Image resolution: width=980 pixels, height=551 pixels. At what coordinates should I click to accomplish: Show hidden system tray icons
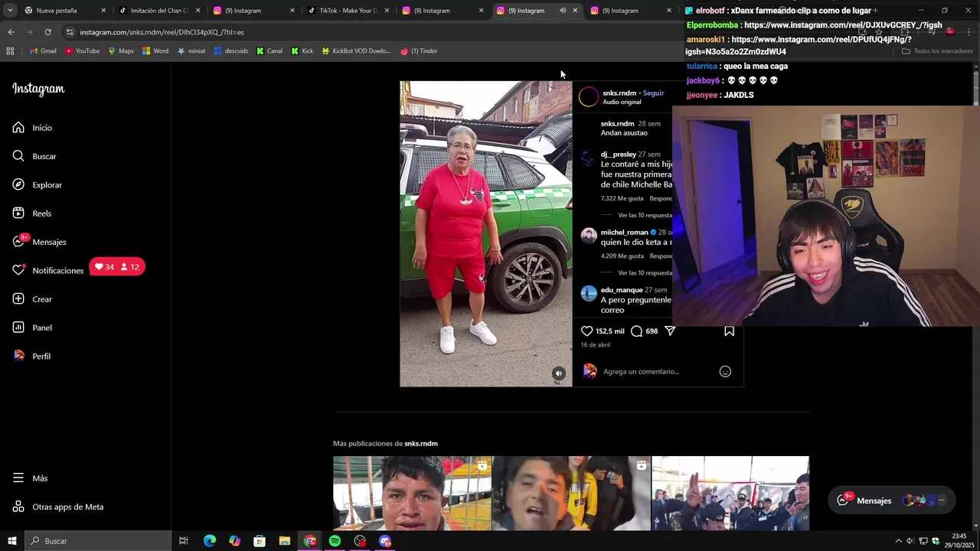coord(899,541)
